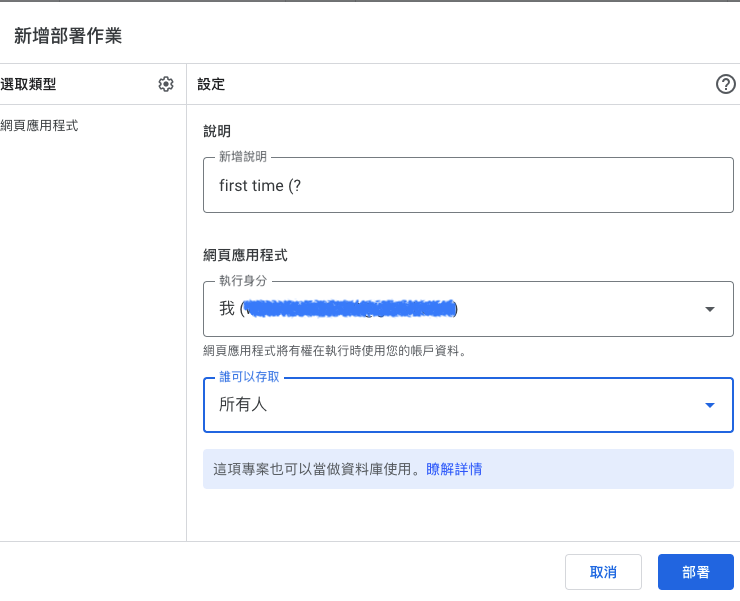740x601 pixels.
Task: Click the 設定 panel header
Action: (211, 85)
